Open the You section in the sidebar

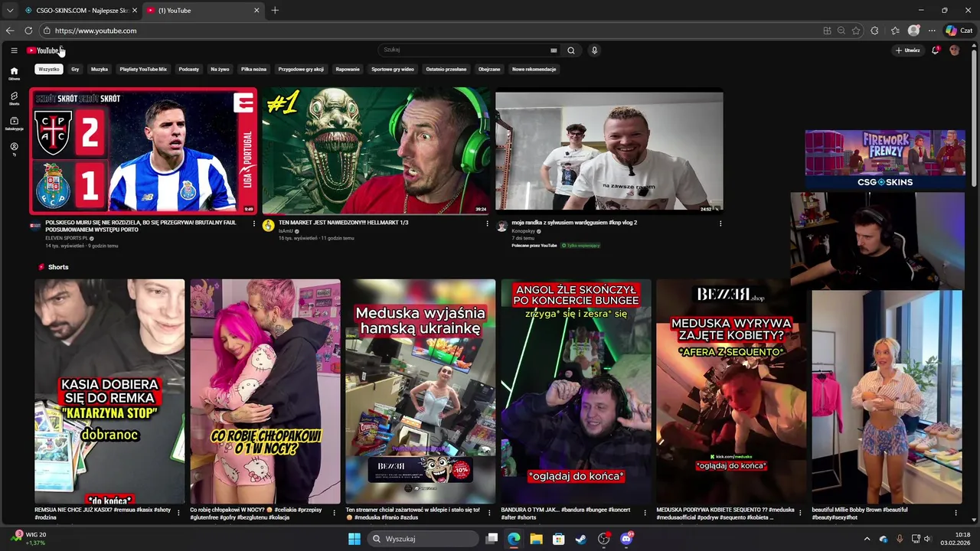pos(14,149)
